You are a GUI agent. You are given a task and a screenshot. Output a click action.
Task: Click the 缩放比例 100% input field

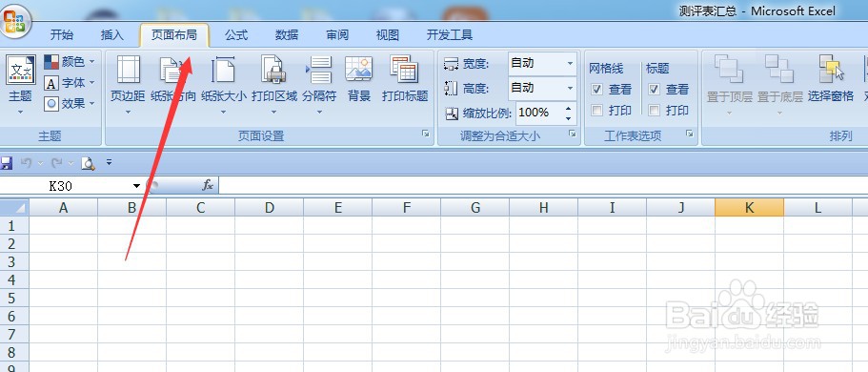click(539, 113)
